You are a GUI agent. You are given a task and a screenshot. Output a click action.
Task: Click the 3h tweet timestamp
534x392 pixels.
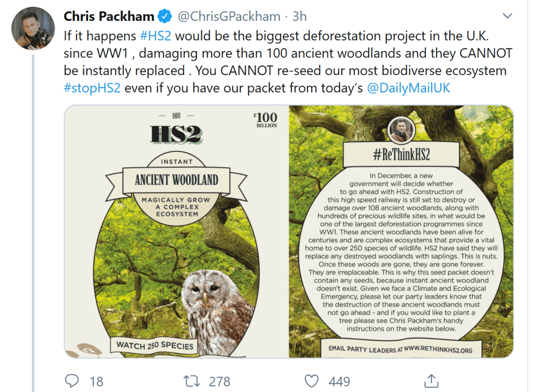(x=300, y=17)
